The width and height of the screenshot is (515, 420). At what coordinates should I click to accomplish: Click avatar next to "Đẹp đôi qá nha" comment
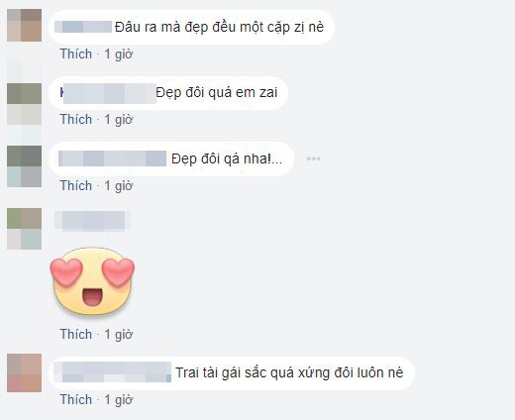24,166
